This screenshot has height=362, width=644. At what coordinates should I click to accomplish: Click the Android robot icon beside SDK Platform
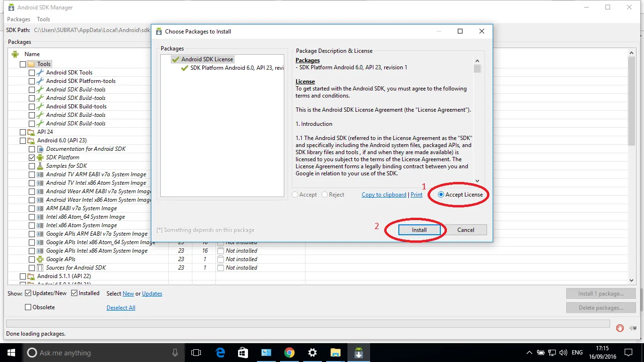coord(40,157)
